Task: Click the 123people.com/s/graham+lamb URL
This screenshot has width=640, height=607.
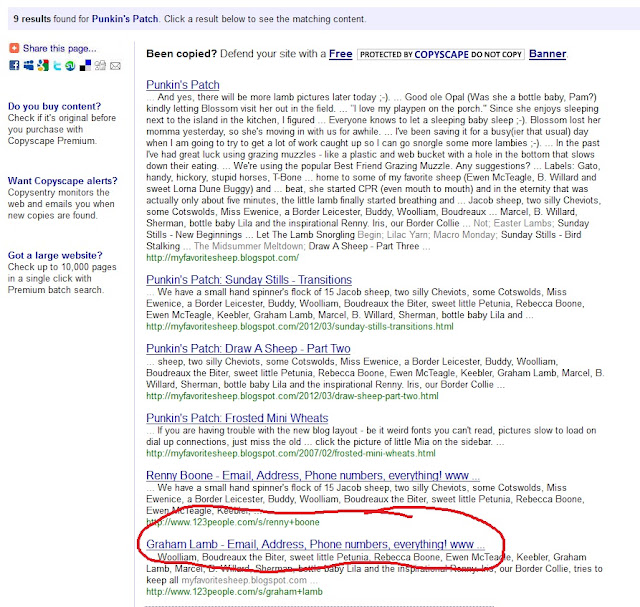Action: click(x=234, y=591)
